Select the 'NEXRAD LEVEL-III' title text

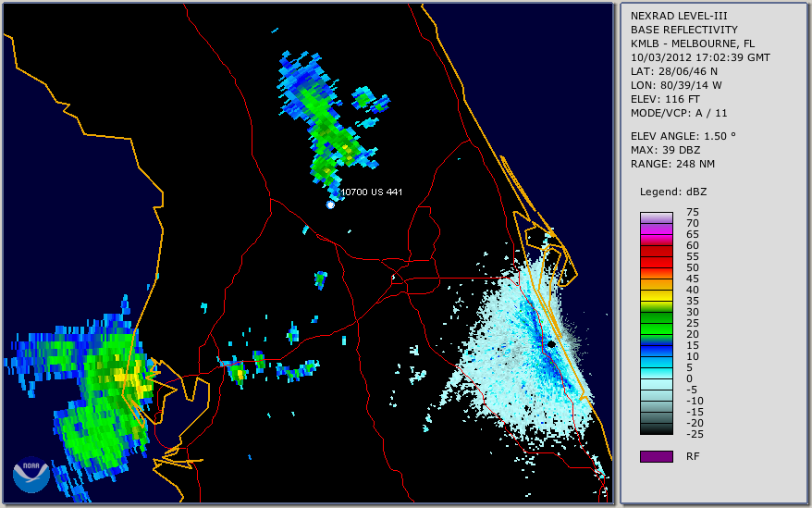click(679, 16)
